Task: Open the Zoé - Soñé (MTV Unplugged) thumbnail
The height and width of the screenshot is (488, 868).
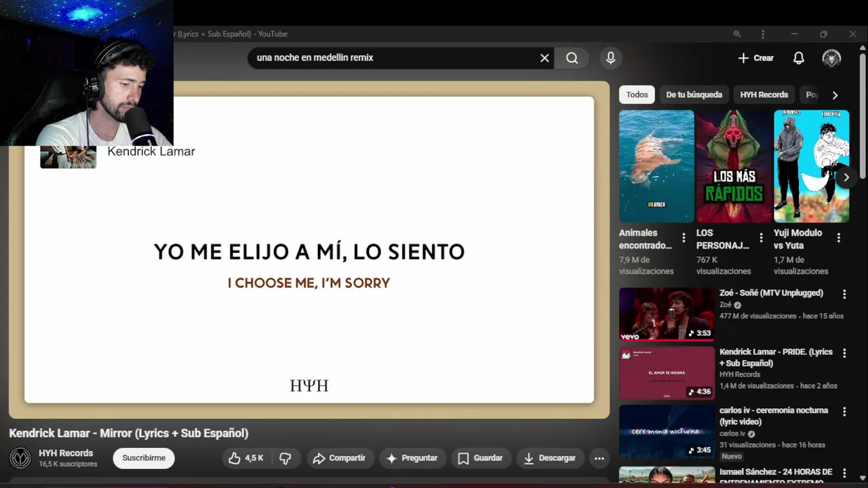Action: 667,314
